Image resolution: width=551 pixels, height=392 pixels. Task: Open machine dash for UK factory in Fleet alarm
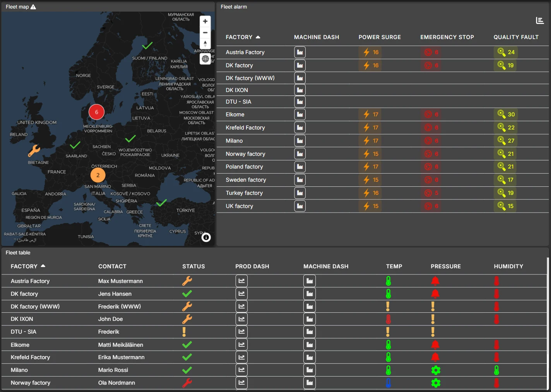click(300, 206)
